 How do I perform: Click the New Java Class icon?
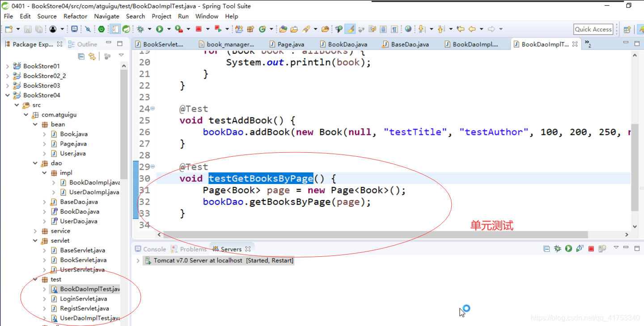click(x=262, y=29)
